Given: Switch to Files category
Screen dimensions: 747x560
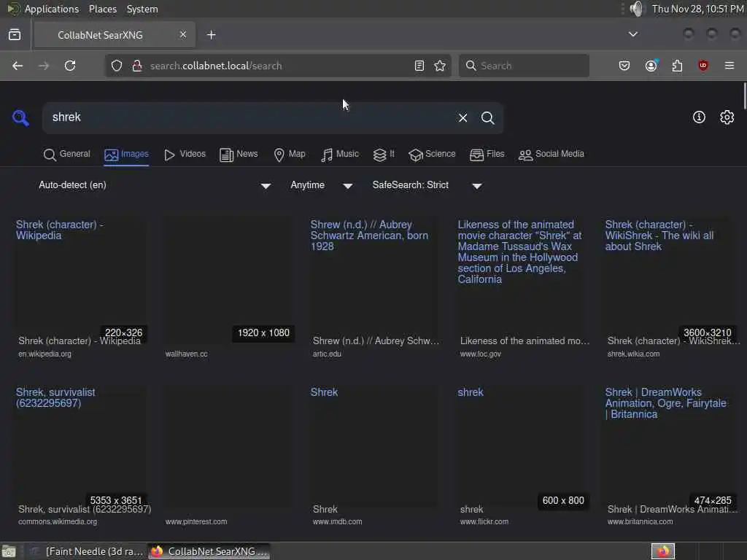Looking at the screenshot, I should [487, 155].
